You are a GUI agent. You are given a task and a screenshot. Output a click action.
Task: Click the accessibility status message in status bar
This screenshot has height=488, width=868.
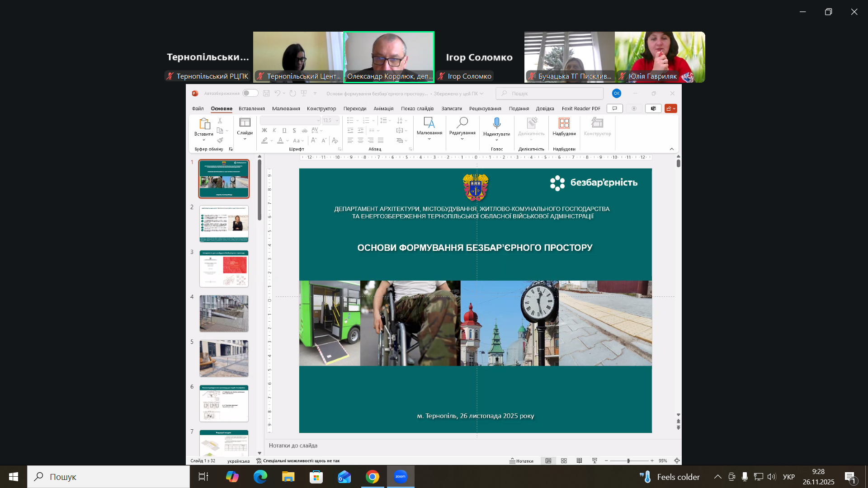[298, 460]
